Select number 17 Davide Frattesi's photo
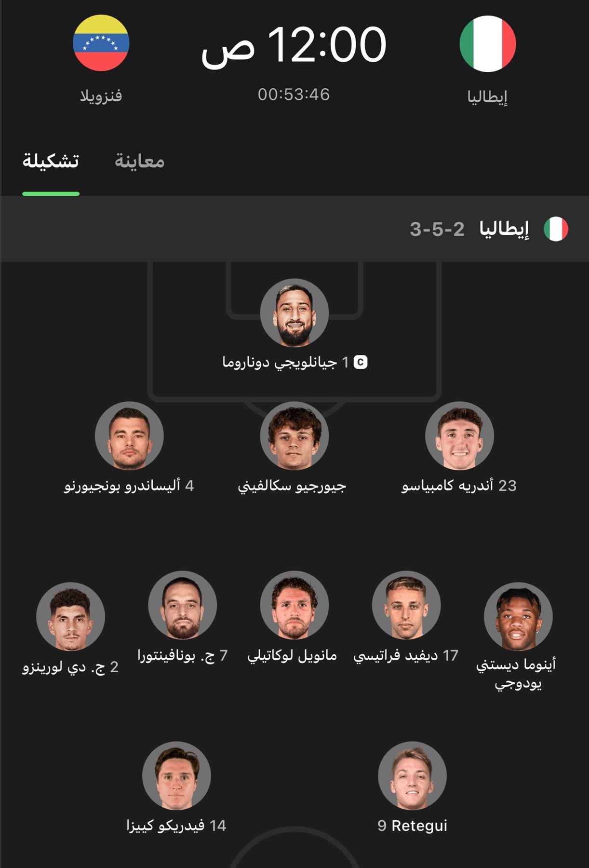The image size is (589, 868). (x=406, y=605)
